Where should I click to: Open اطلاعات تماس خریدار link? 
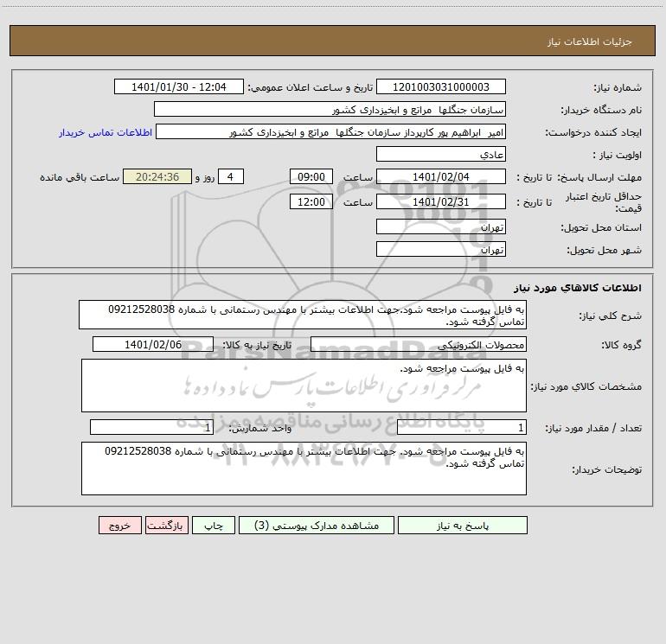tap(106, 132)
